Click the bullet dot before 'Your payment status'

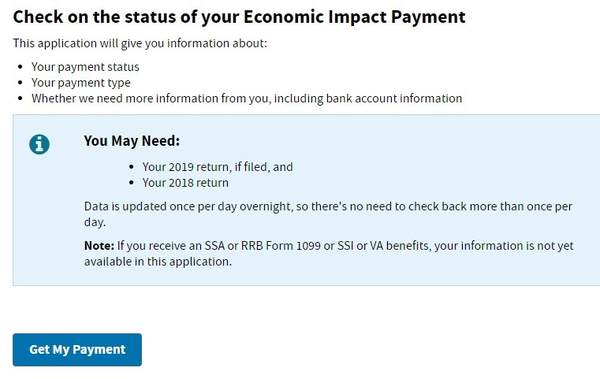tap(21, 67)
